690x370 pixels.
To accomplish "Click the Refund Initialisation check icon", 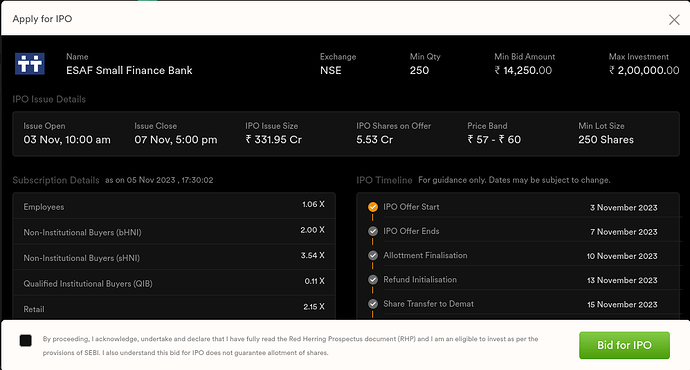I will pos(373,279).
